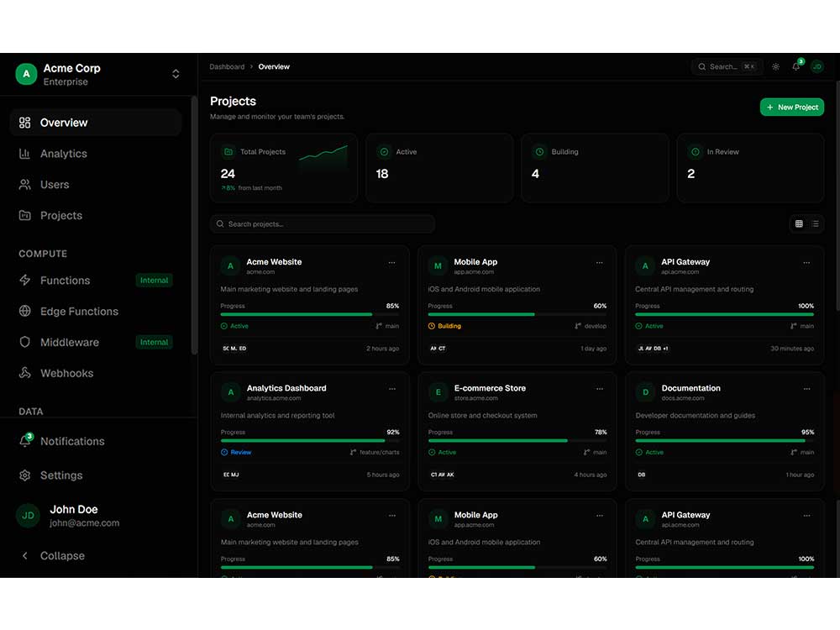The height and width of the screenshot is (630, 840).
Task: Click the Analytics Dashboard title
Action: pos(286,388)
